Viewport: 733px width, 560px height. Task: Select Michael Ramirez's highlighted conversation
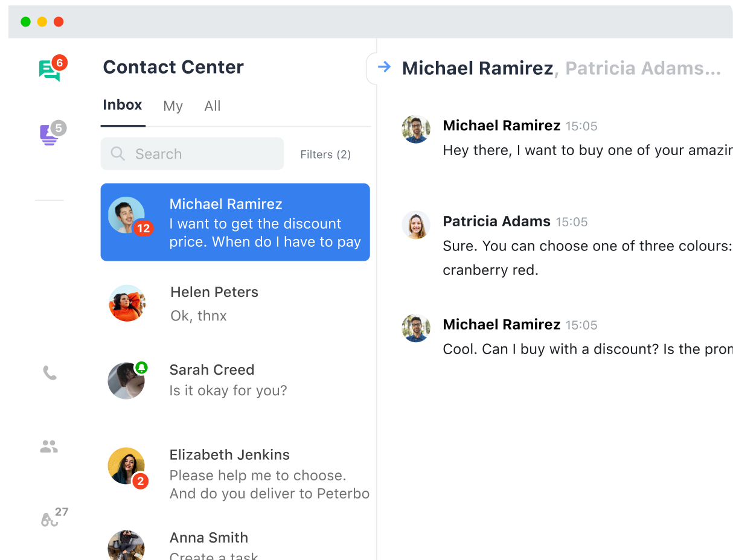(235, 222)
